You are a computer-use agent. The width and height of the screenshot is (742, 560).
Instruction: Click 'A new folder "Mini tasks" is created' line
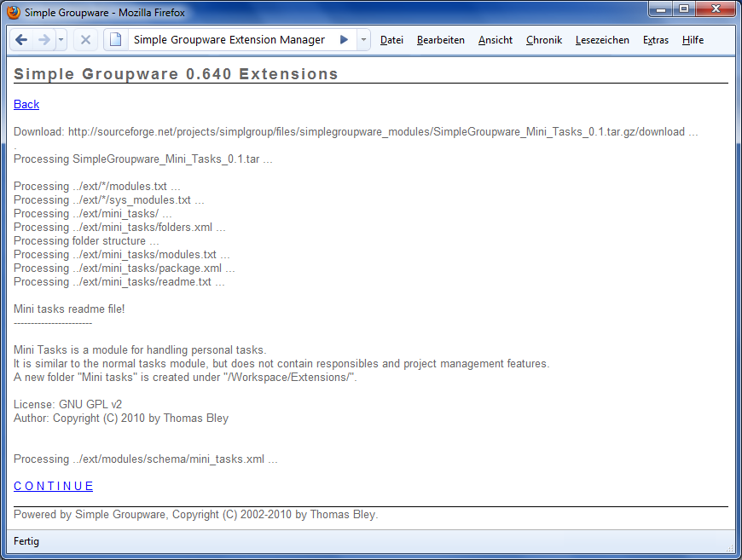(x=185, y=378)
